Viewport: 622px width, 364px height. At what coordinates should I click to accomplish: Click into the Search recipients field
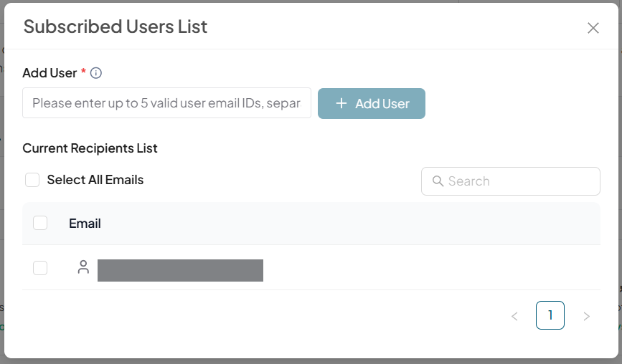pos(520,181)
